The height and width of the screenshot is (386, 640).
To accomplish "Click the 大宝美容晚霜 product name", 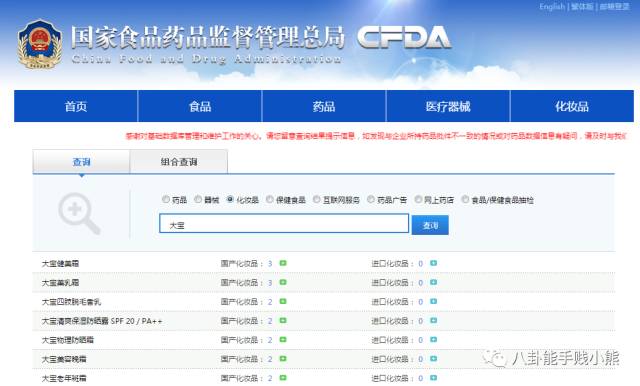I will pyautogui.click(x=64, y=359).
